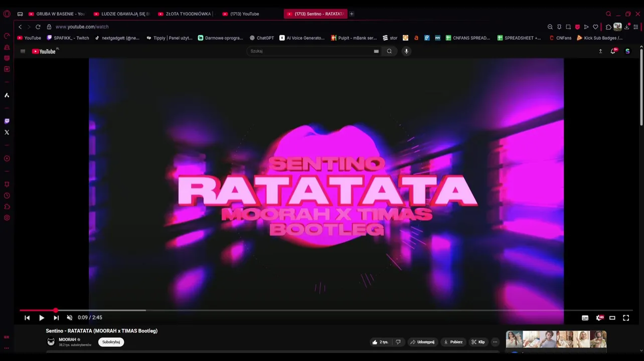Open YouTube create/upload icon
This screenshot has height=361, width=644.
click(600, 51)
